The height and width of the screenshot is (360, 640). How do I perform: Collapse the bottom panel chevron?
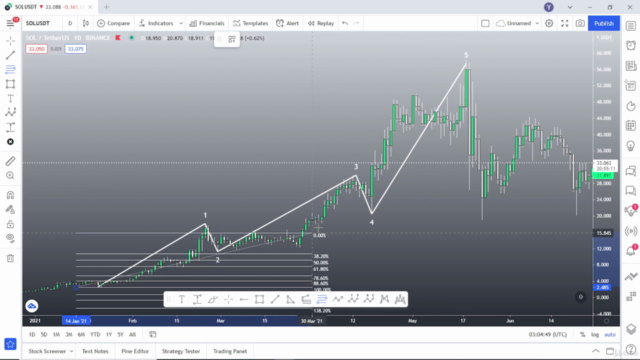point(596,351)
